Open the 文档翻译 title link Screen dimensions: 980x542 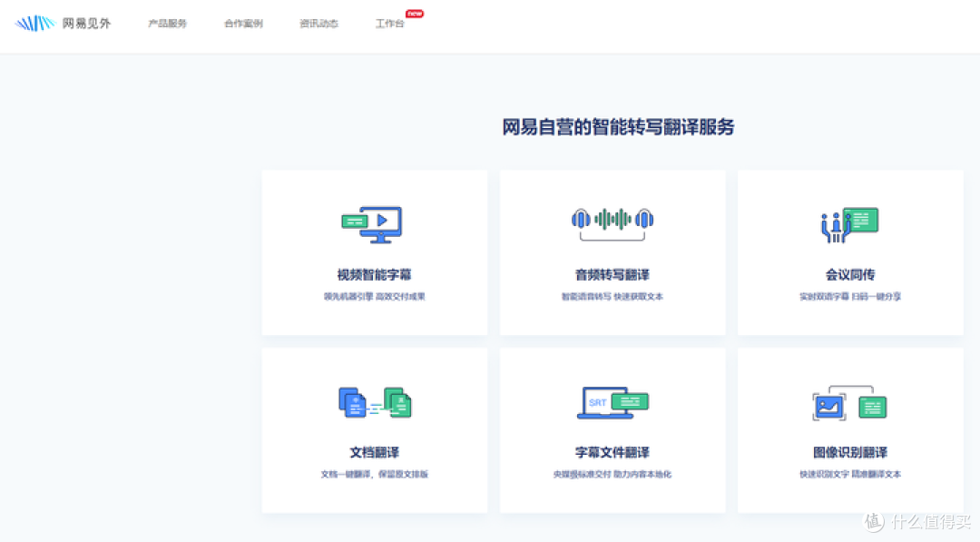tap(375, 452)
